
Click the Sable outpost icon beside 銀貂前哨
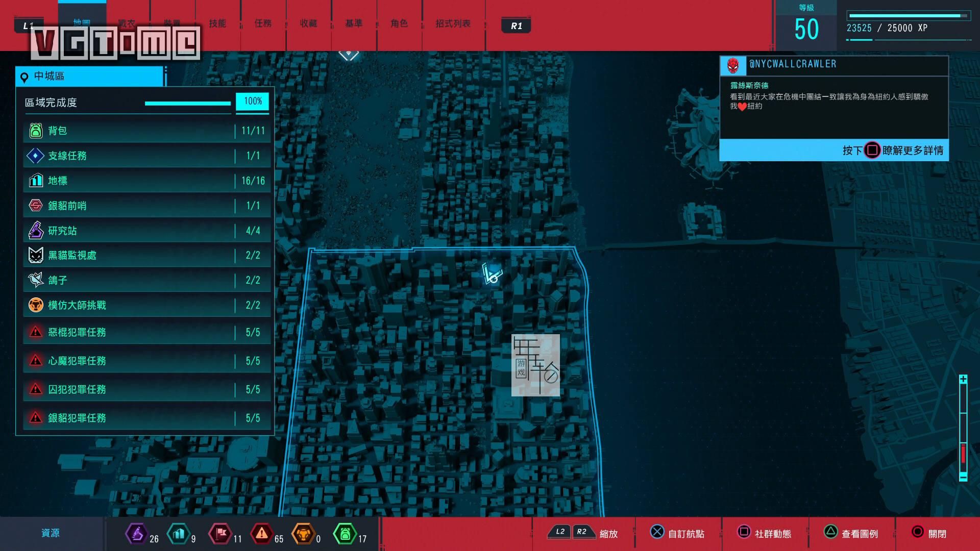point(36,206)
